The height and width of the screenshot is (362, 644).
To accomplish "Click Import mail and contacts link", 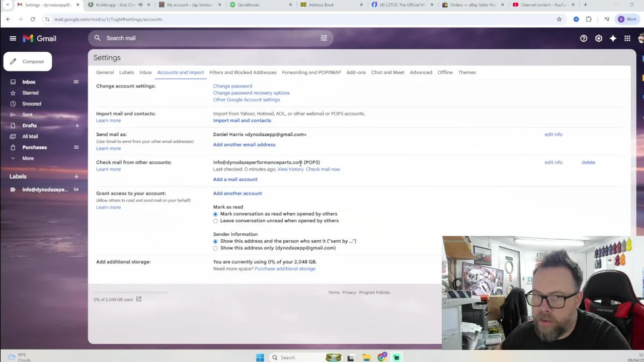I will pyautogui.click(x=242, y=121).
